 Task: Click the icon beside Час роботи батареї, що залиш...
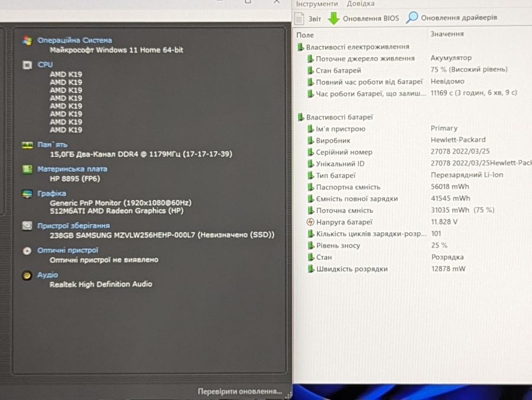pos(310,93)
